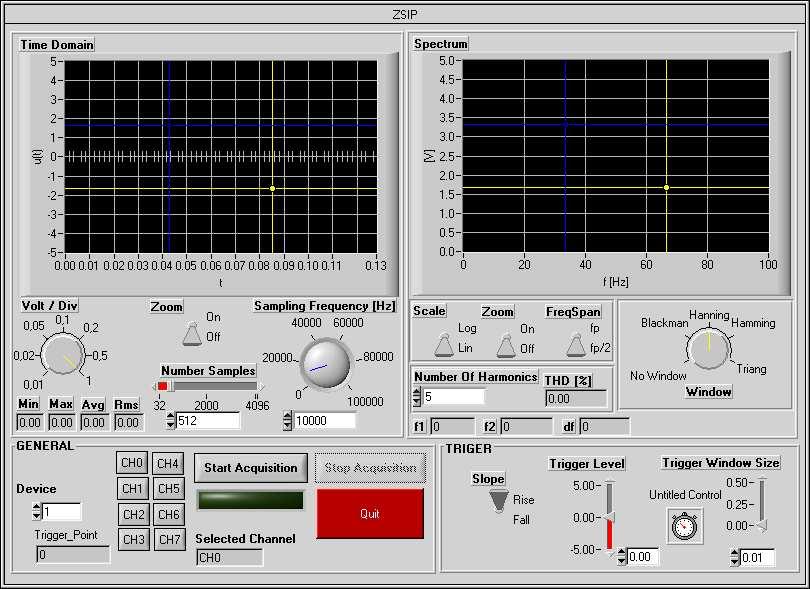Click the Number Of Harmonics stepper arrows
The image size is (810, 589).
point(417,397)
